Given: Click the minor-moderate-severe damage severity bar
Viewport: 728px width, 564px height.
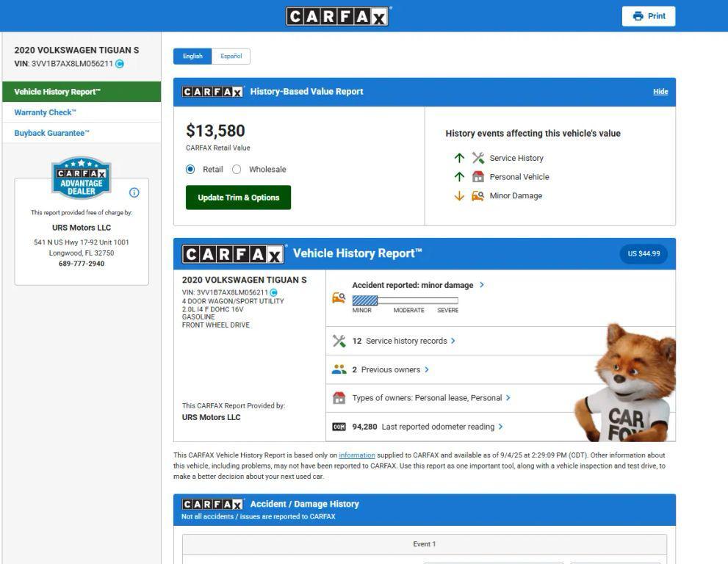Looking at the screenshot, I should (405, 301).
